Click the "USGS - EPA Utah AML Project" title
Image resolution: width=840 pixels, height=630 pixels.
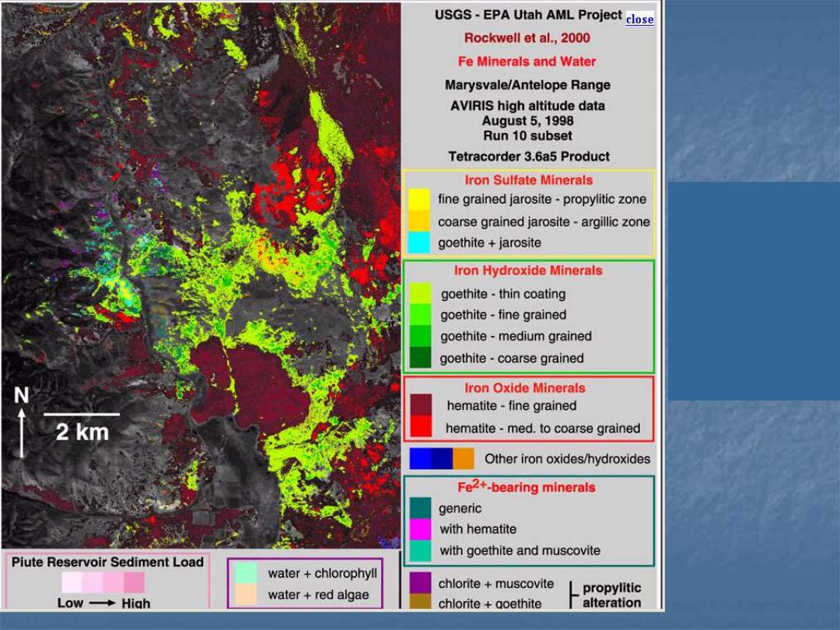click(528, 15)
